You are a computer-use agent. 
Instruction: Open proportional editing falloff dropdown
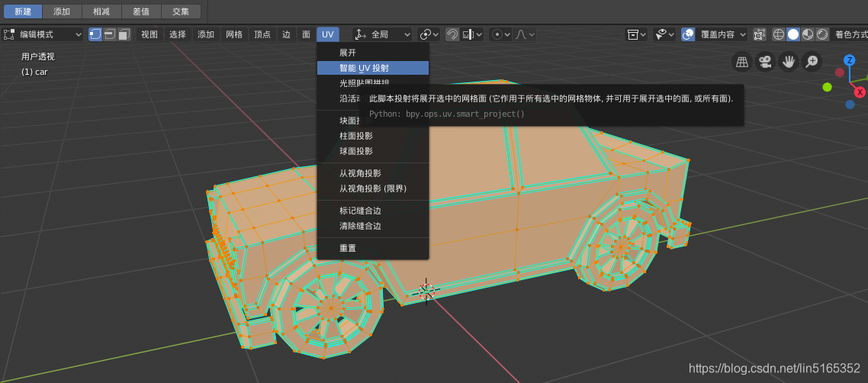click(524, 34)
